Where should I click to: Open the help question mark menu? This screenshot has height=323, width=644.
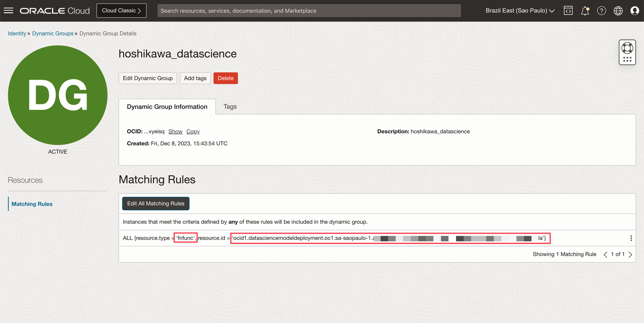pyautogui.click(x=601, y=11)
